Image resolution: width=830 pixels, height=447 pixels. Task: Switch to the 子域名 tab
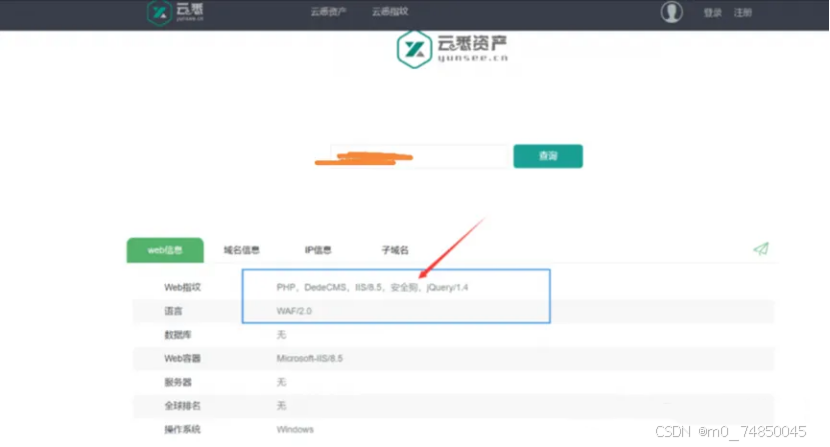395,250
